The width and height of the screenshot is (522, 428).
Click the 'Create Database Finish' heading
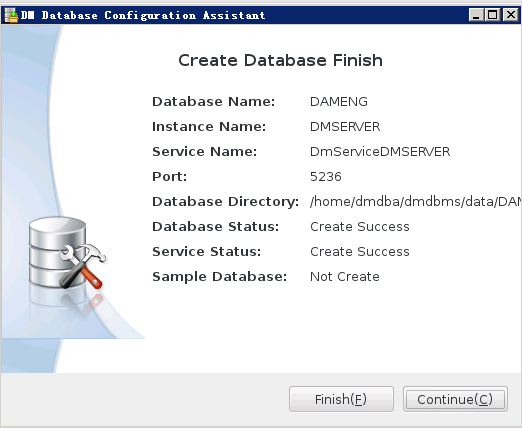click(x=280, y=61)
